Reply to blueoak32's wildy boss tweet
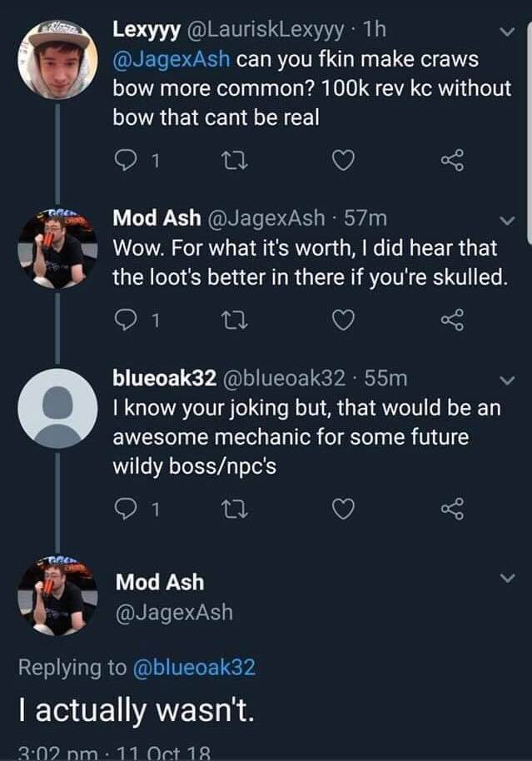The height and width of the screenshot is (761, 532). 126,509
